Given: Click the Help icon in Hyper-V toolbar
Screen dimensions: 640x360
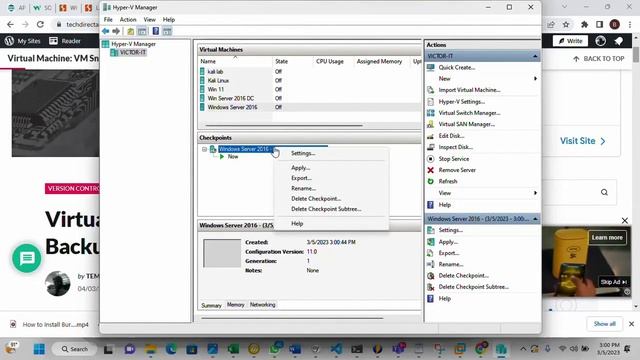Looking at the screenshot, I should coord(156,31).
